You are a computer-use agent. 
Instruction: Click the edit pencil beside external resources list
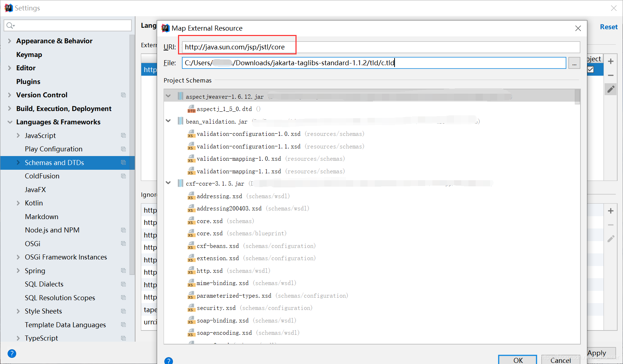point(611,89)
